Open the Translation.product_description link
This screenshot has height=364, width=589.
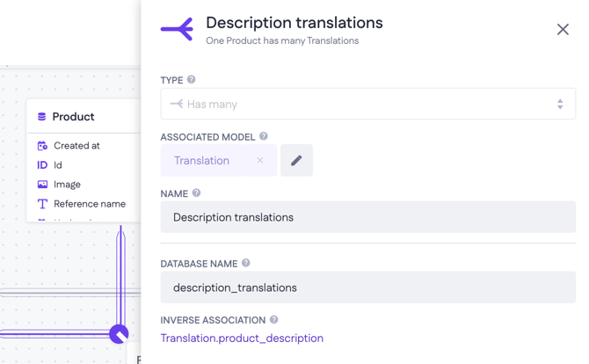click(x=242, y=339)
